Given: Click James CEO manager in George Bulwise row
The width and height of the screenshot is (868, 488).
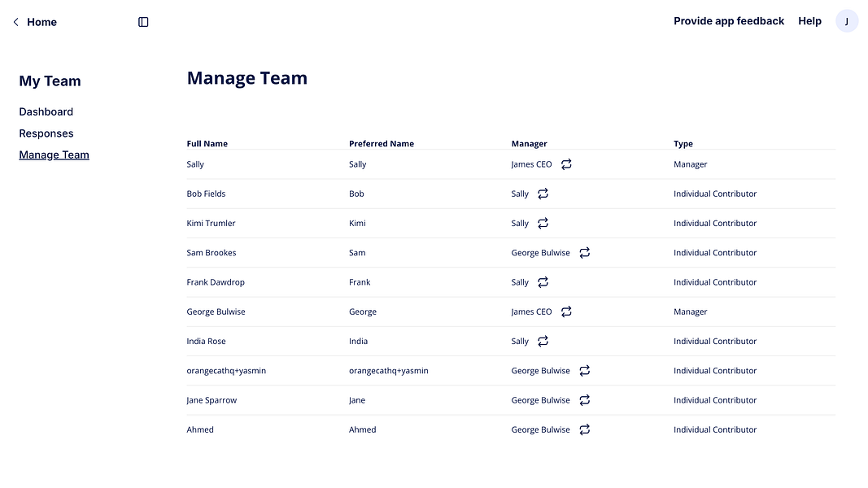Looking at the screenshot, I should [531, 312].
